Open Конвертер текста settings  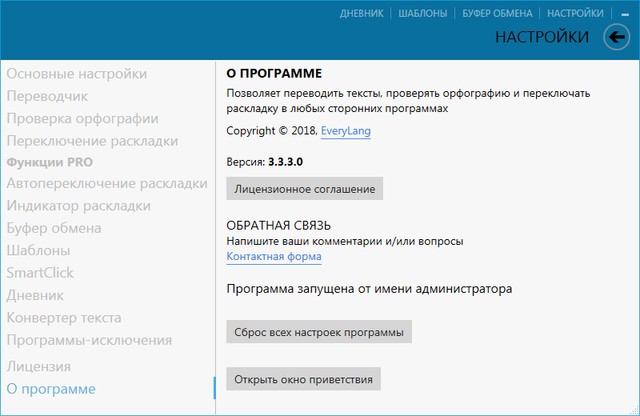[64, 318]
